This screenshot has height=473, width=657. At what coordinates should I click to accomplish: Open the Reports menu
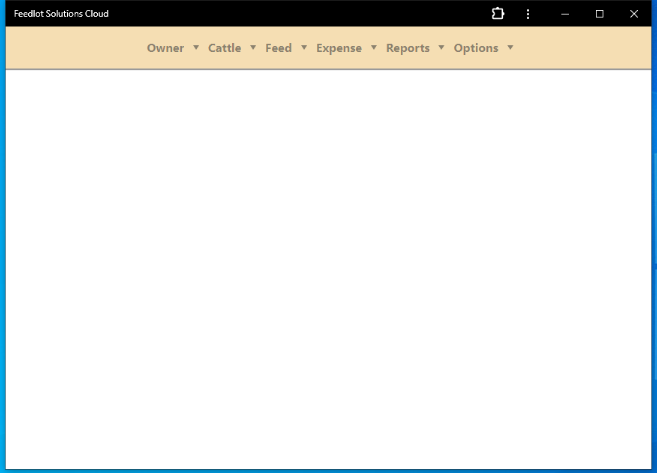[408, 48]
